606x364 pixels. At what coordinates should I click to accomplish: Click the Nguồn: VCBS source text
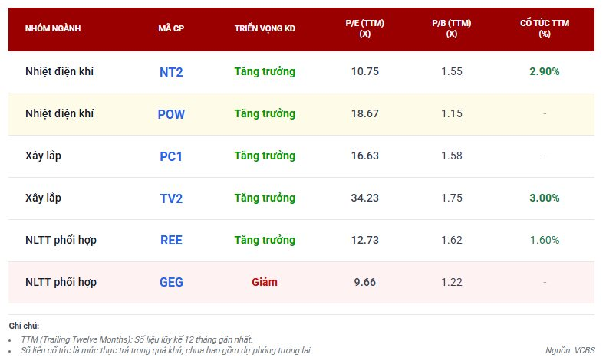click(x=570, y=350)
